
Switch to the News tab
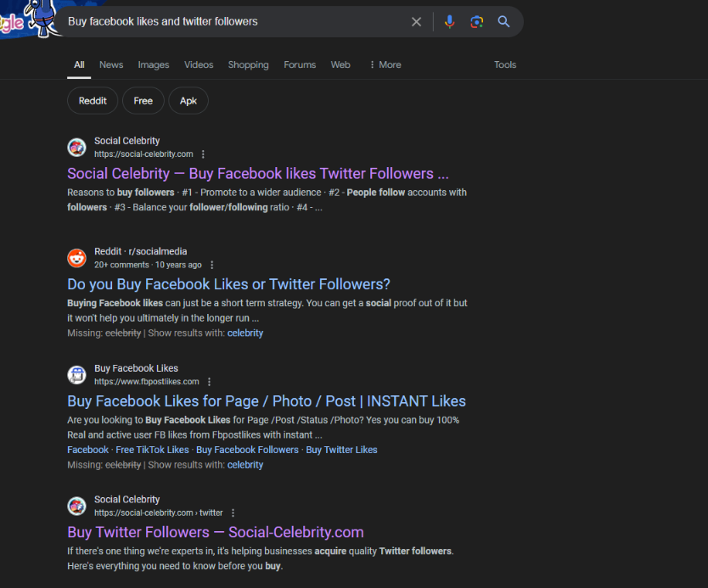click(111, 65)
